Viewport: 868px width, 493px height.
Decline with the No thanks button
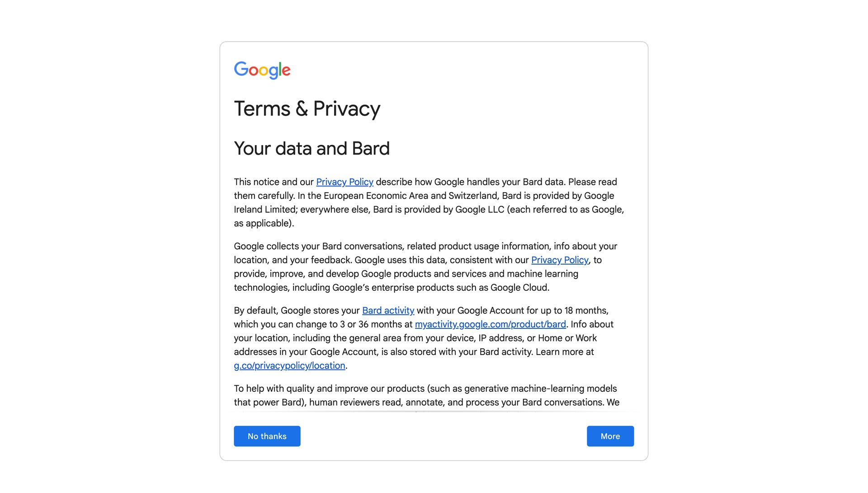pos(267,436)
